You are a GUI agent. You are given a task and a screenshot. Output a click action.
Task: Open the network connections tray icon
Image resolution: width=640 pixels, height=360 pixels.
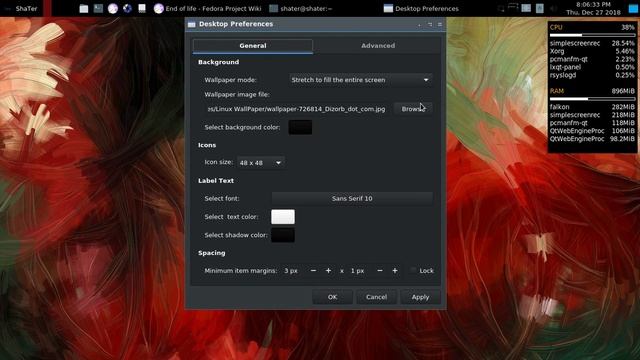tap(513, 7)
